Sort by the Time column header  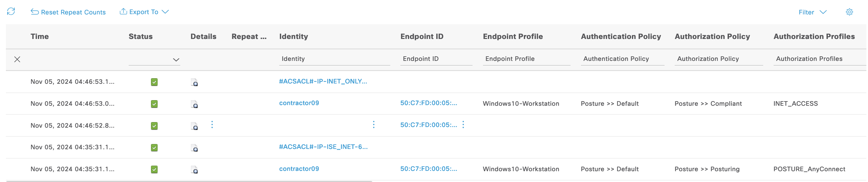point(40,36)
